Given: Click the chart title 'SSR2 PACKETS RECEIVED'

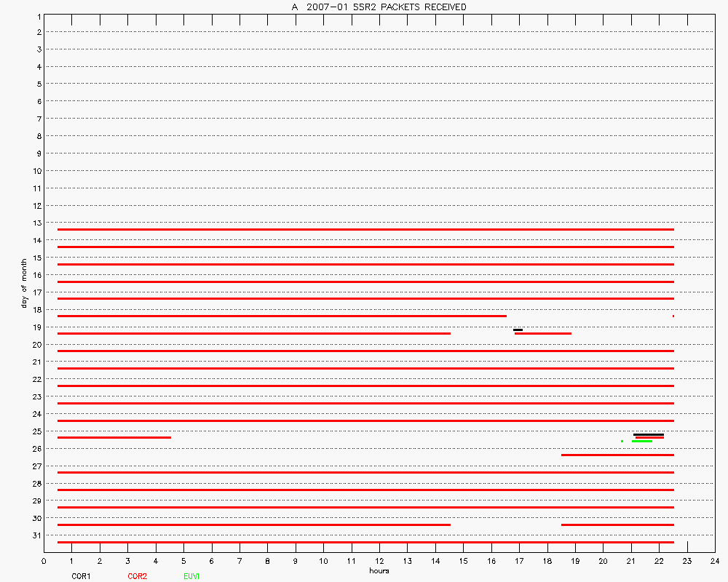Looking at the screenshot, I should (x=379, y=7).
